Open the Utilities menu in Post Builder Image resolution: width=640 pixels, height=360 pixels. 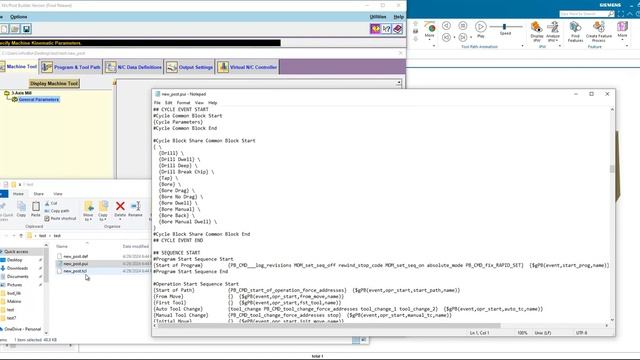click(378, 17)
